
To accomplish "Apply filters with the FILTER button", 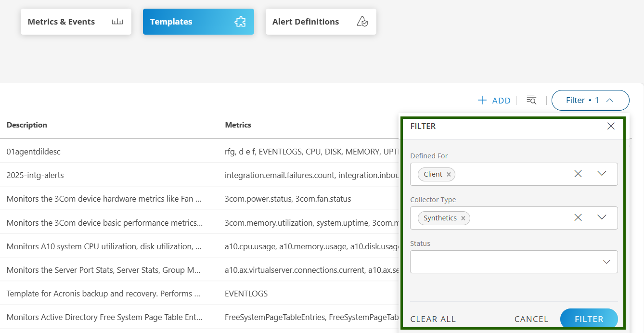I will point(589,319).
